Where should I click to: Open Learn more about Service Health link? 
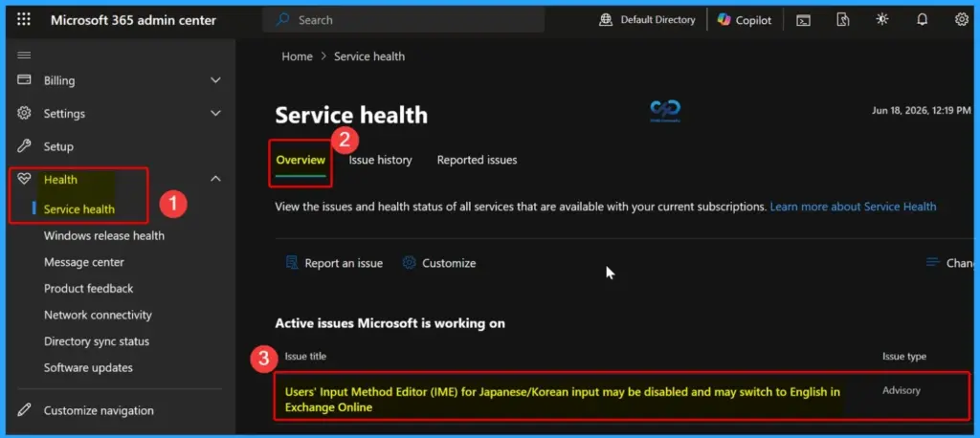[853, 207]
